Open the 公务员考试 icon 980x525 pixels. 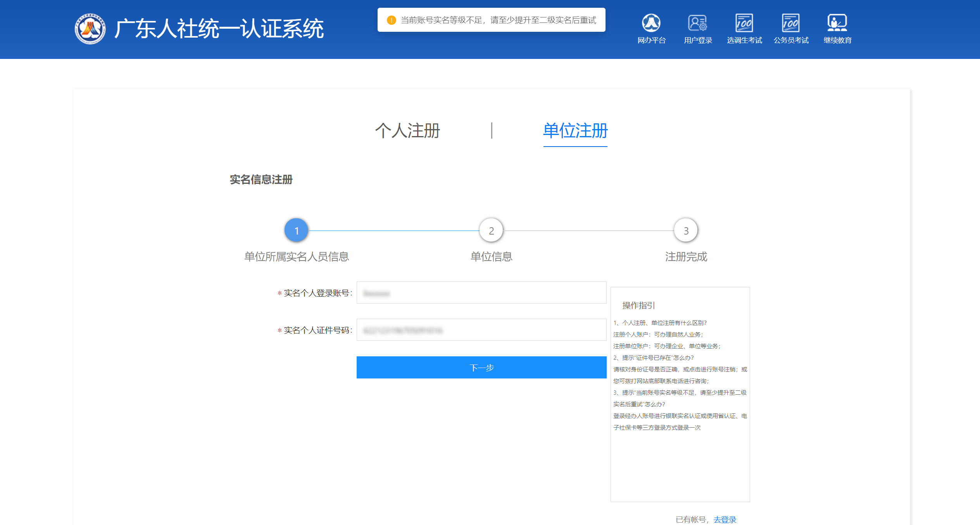coord(791,23)
